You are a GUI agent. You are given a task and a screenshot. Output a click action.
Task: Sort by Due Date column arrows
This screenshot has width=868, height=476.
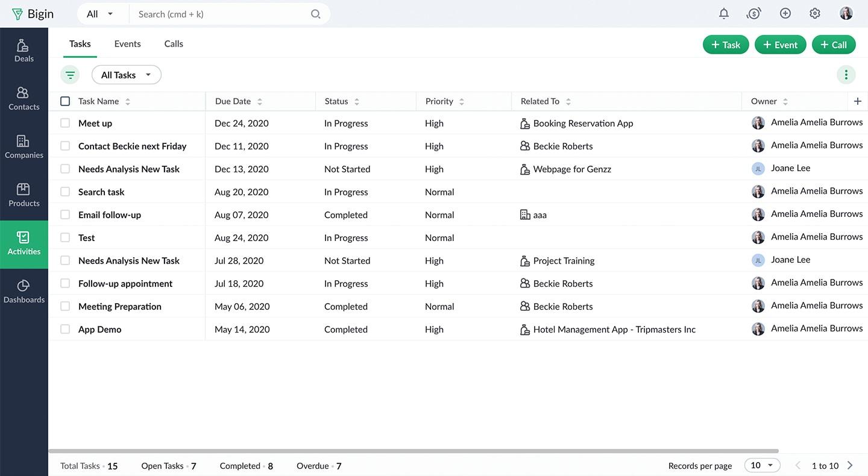pos(260,102)
